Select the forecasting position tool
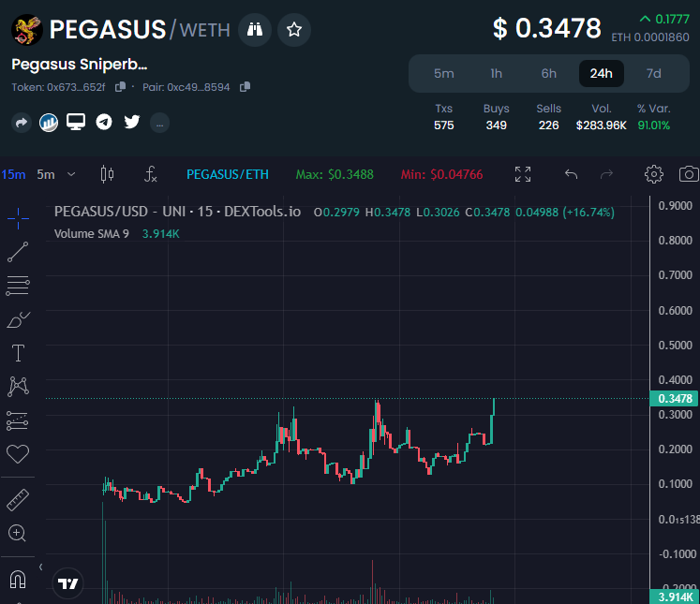The width and height of the screenshot is (700, 604). point(18,420)
